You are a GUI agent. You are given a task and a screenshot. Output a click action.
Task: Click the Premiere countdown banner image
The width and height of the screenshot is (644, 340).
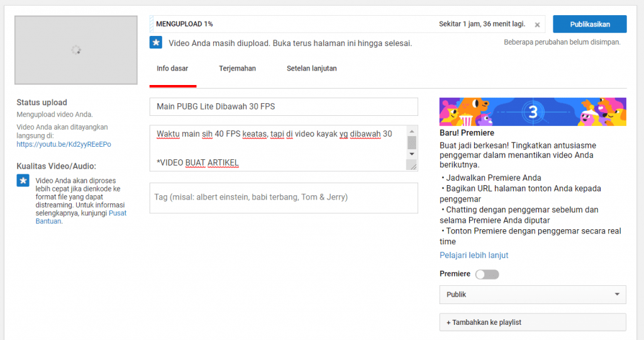click(x=533, y=112)
